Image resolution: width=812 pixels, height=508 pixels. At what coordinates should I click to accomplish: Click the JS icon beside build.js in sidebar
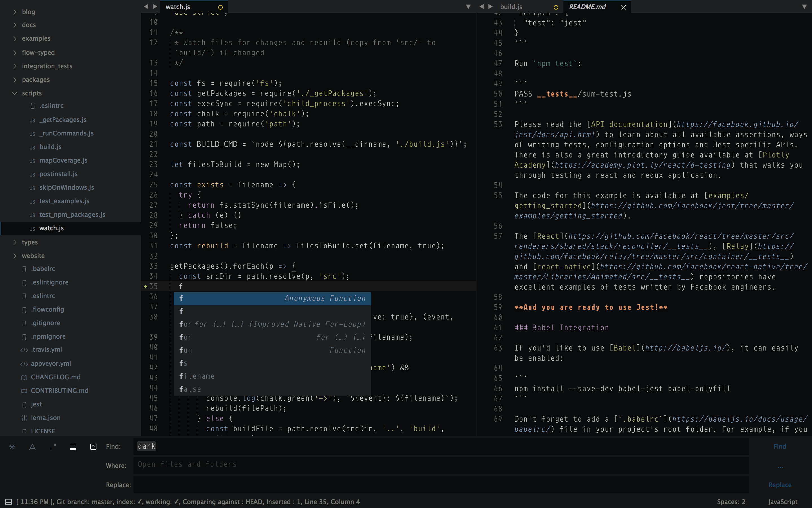click(x=32, y=147)
